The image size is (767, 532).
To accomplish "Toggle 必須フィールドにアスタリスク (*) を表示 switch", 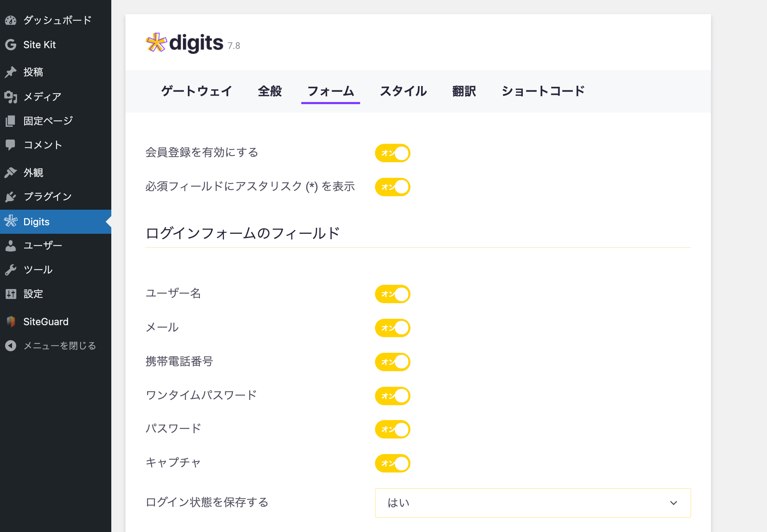I will (x=392, y=187).
